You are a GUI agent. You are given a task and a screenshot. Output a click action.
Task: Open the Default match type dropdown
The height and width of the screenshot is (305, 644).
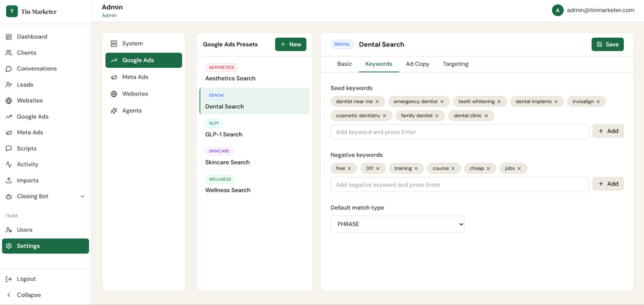pos(398,224)
